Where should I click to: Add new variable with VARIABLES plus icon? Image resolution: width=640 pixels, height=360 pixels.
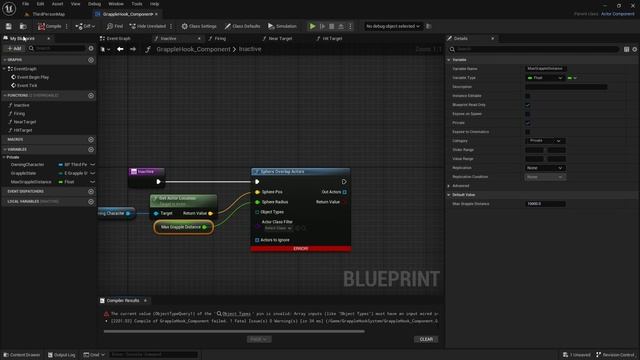91,149
